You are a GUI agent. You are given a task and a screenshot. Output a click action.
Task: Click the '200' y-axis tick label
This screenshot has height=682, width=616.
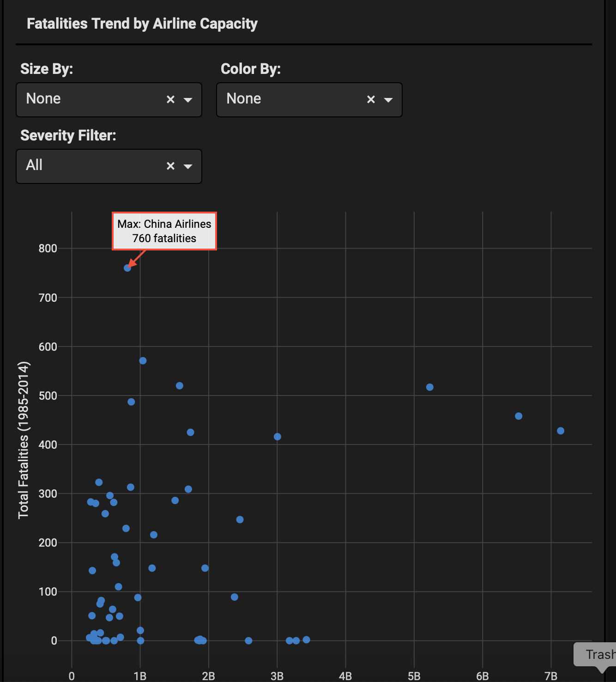pyautogui.click(x=48, y=542)
